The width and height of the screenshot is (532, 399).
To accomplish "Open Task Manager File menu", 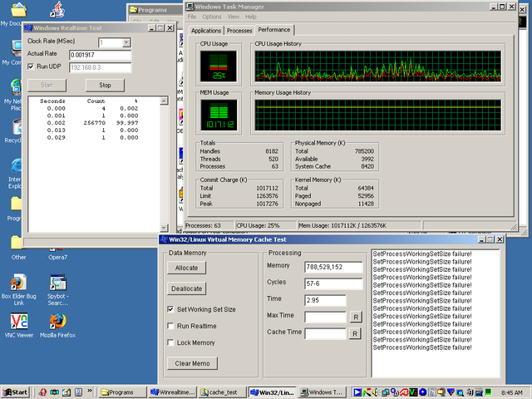I will (x=192, y=17).
